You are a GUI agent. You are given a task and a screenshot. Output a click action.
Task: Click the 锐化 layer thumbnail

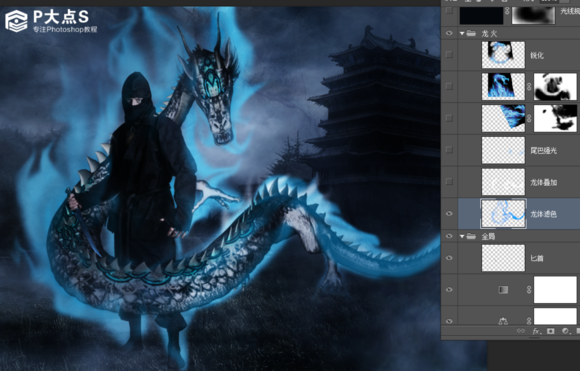503,54
